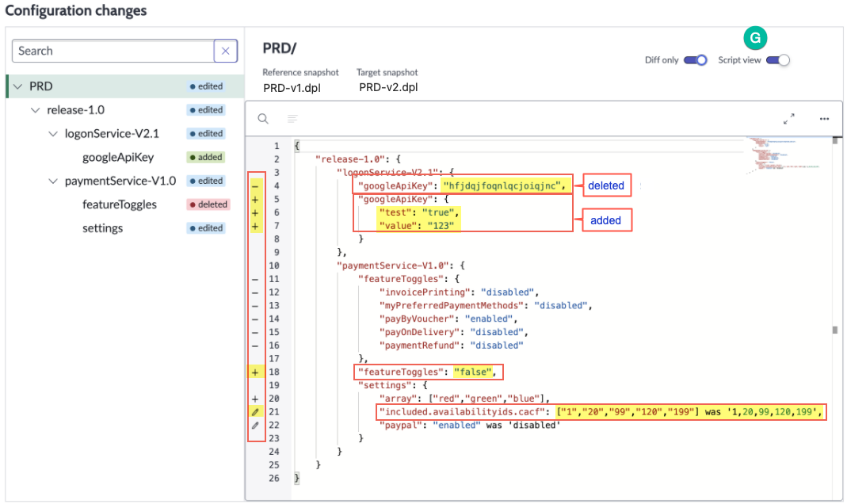Collapse the paymentService-V1.0 node chevron

pyautogui.click(x=53, y=181)
